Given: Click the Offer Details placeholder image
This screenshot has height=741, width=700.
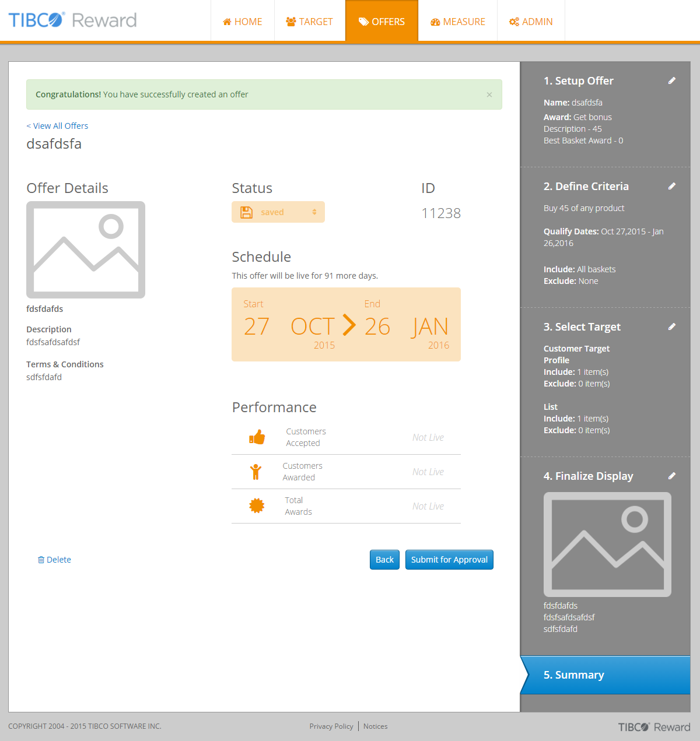Looking at the screenshot, I should (x=86, y=250).
